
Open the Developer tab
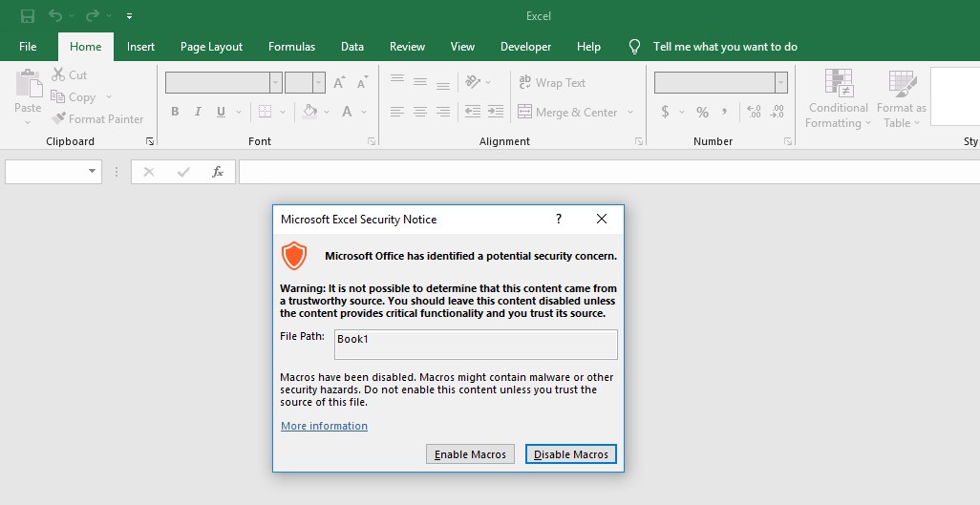(x=525, y=46)
